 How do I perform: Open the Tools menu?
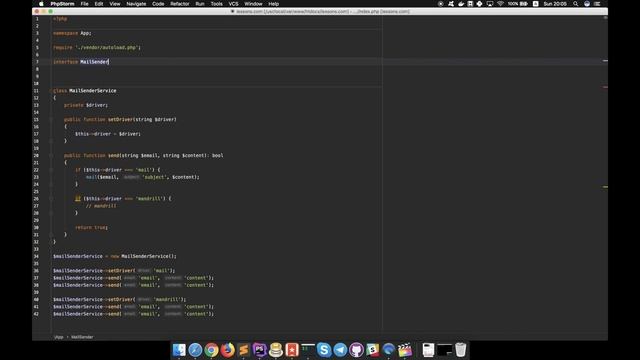216,4
